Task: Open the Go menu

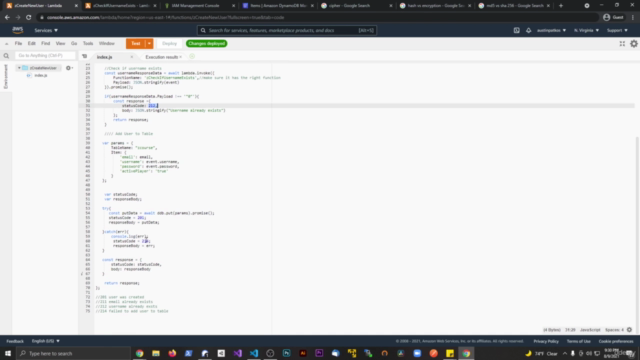Action: click(74, 43)
